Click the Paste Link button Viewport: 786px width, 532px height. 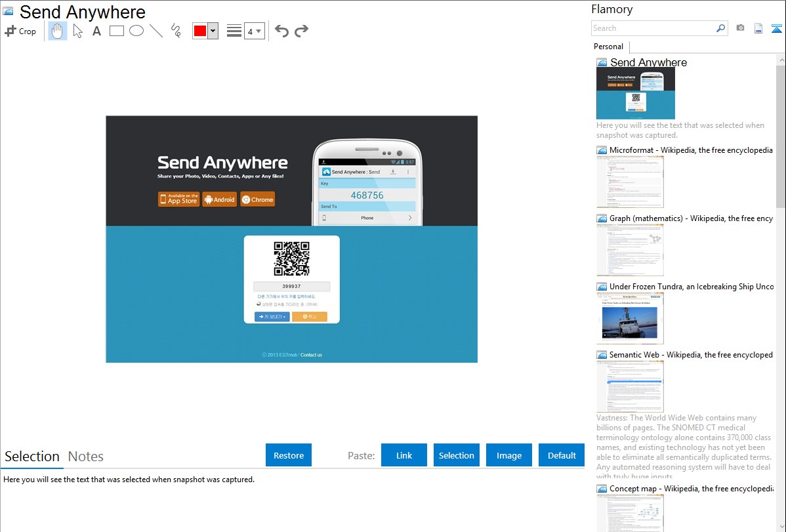point(404,455)
